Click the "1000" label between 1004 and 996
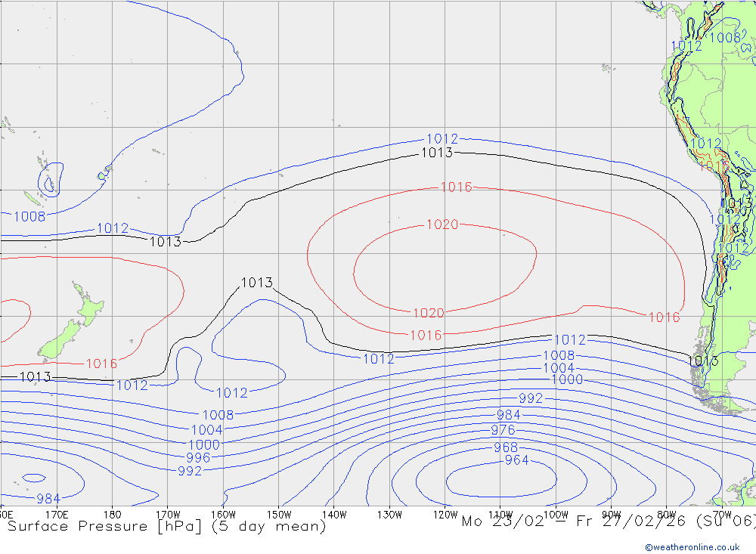Screen dimensions: 756x554 click(x=204, y=444)
